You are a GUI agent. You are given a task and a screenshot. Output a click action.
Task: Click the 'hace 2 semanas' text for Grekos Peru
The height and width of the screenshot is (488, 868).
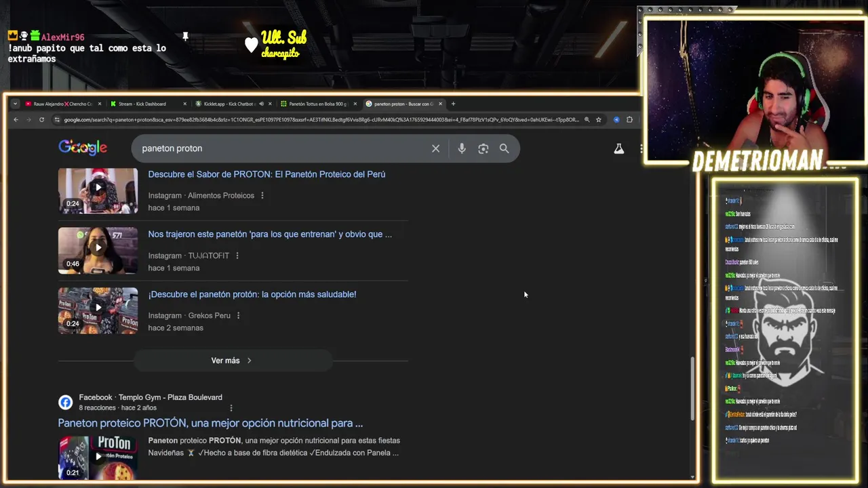(176, 328)
